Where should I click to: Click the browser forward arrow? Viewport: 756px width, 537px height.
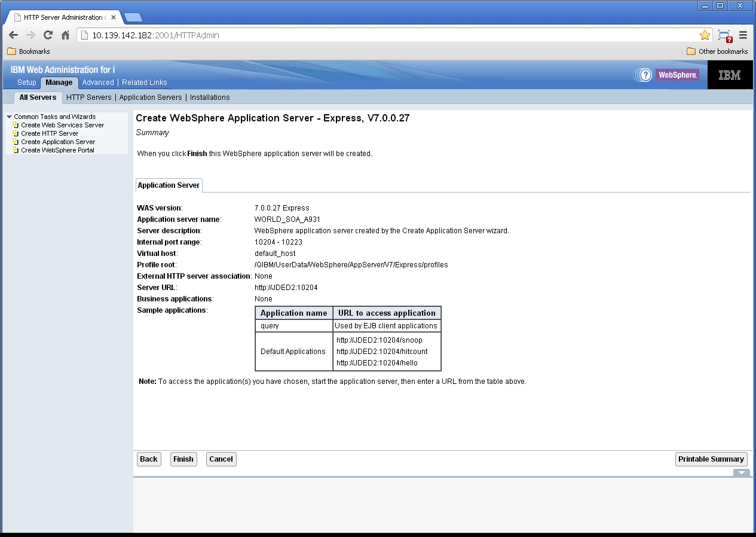click(x=30, y=35)
